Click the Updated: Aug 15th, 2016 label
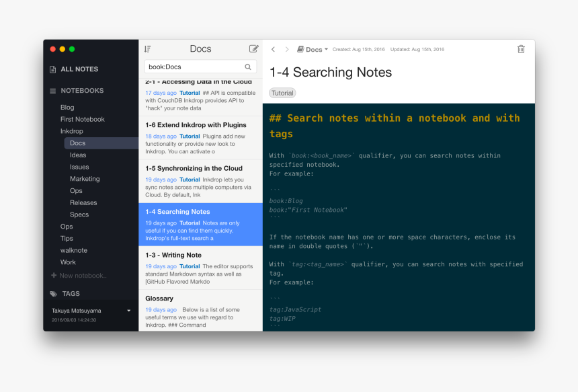Screen dimensions: 578x392 tap(417, 49)
